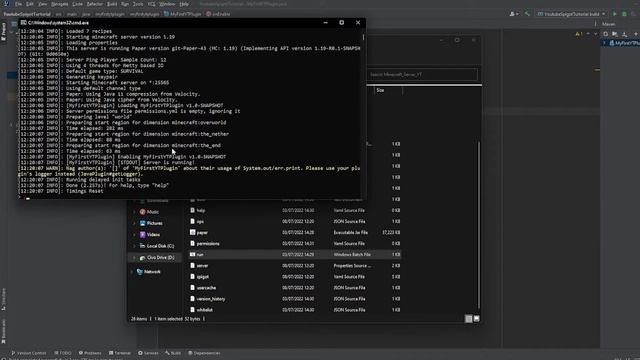Click the editor warnings indicator
The image size is (640, 360).
pos(579,34)
